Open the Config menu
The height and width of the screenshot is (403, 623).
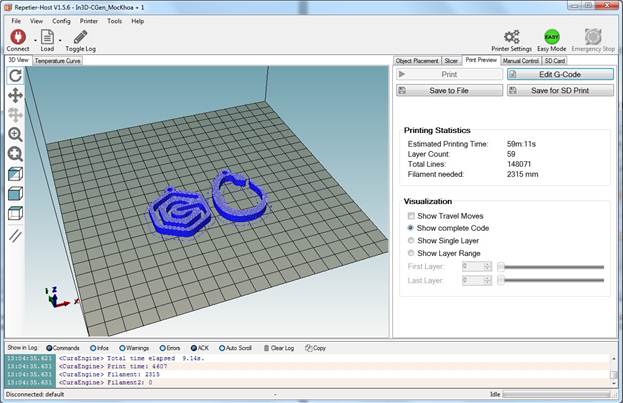pos(61,20)
